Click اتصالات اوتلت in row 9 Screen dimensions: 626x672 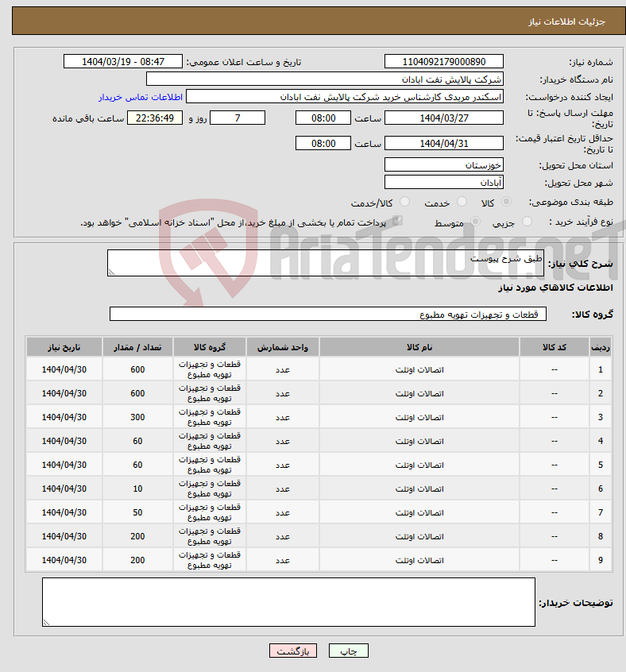(x=419, y=561)
